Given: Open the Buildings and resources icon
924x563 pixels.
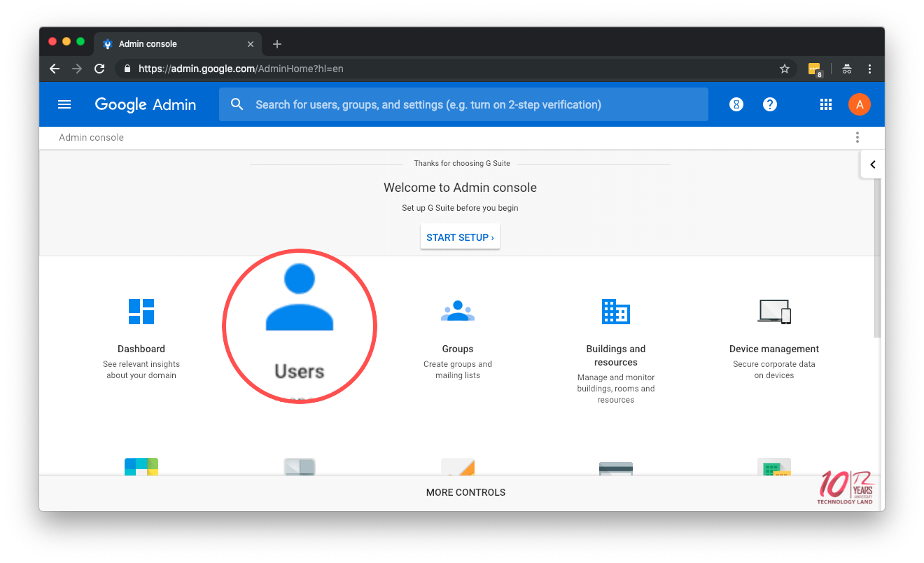Looking at the screenshot, I should [x=616, y=311].
